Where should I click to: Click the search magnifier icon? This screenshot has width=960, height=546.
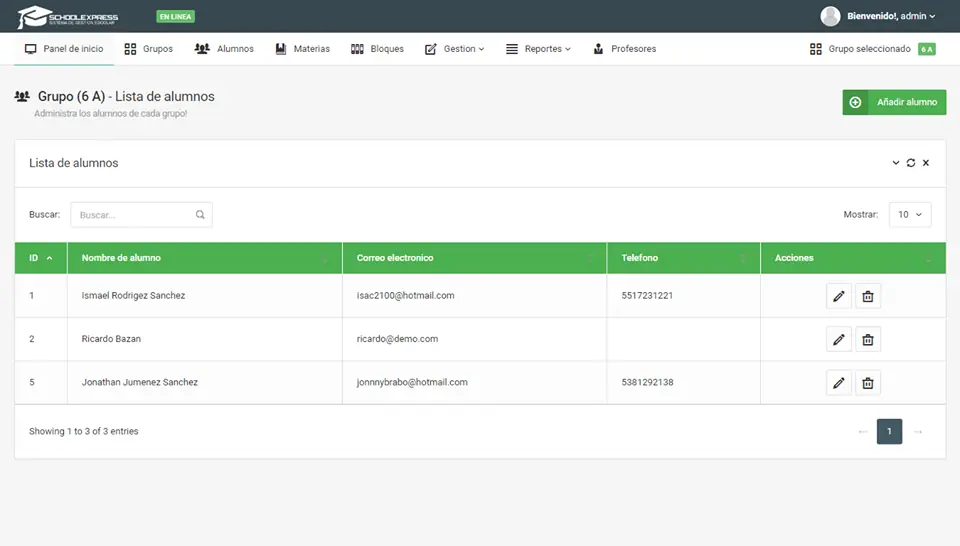[x=200, y=215]
